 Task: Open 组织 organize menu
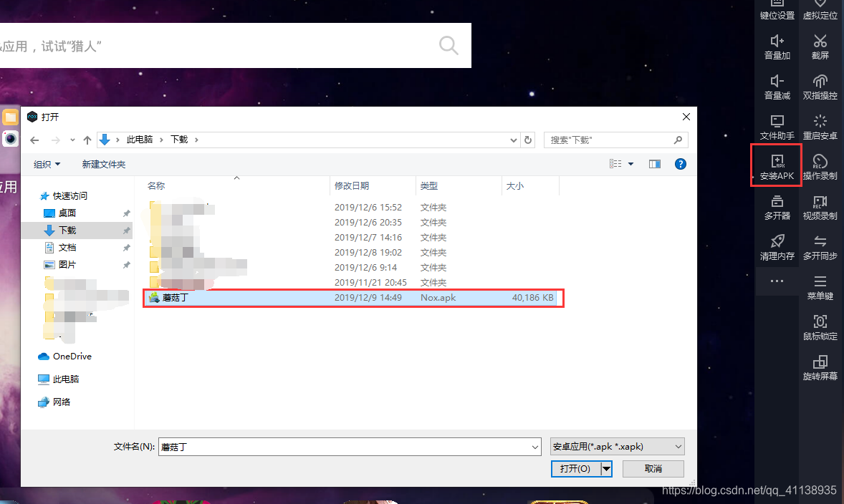47,165
